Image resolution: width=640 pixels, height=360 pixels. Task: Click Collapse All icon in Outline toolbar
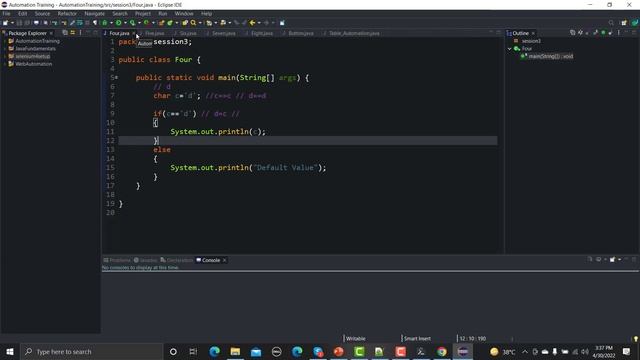(x=572, y=33)
